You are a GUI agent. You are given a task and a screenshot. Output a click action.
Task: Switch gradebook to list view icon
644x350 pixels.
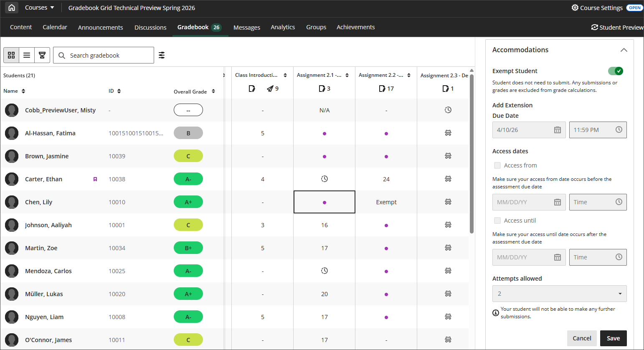coord(27,55)
